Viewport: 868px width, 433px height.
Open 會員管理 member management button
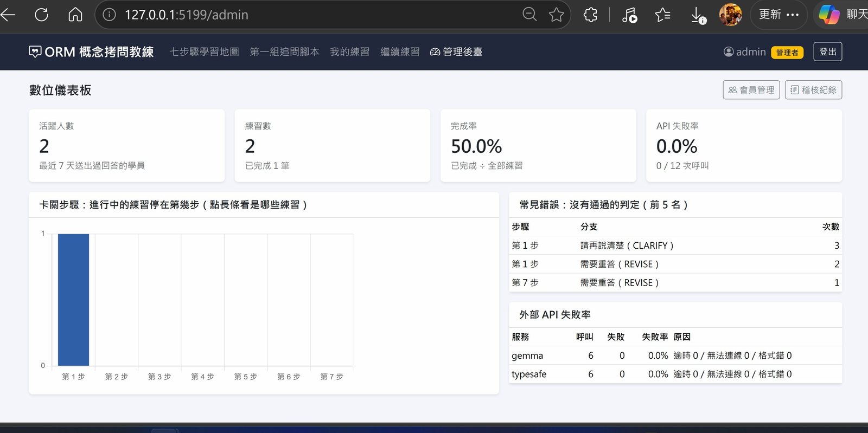751,90
